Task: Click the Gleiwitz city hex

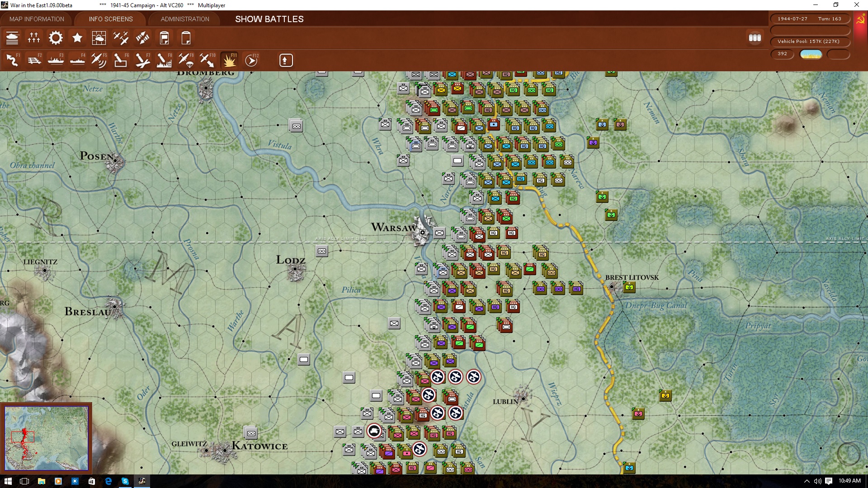Action: [206, 450]
